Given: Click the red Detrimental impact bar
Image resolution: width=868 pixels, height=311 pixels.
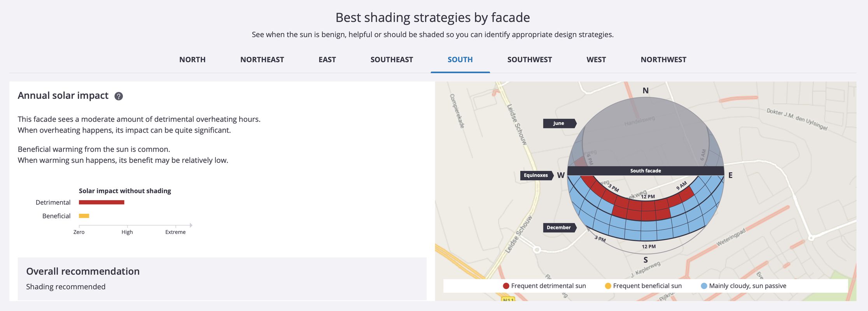Looking at the screenshot, I should pos(101,202).
